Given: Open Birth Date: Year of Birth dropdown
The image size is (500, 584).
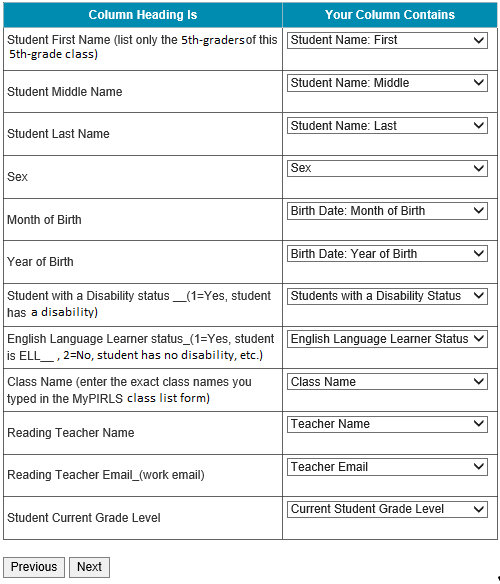Looking at the screenshot, I should coord(387,254).
